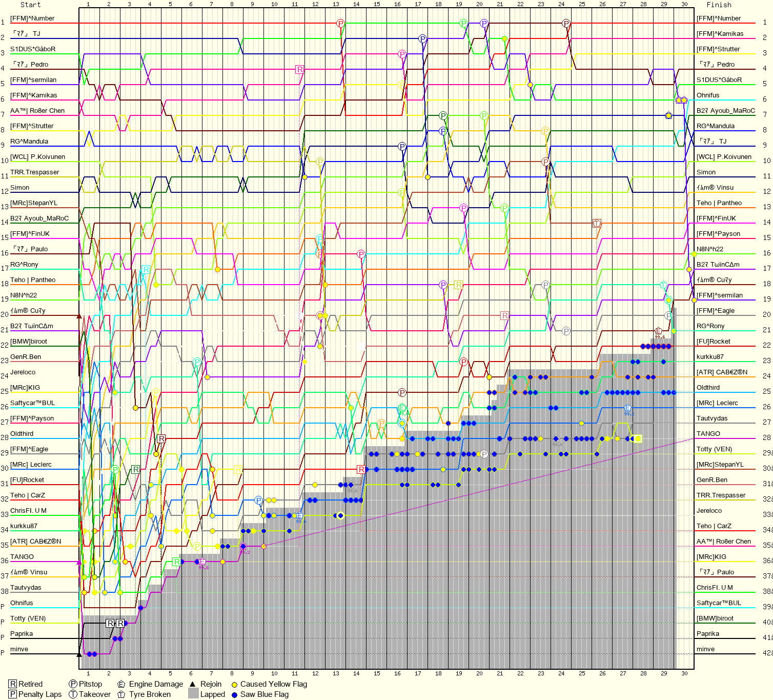This screenshot has width=773, height=700.
Task: Click the pink Retired marker on lap 21, row 20
Action: pos(504,315)
